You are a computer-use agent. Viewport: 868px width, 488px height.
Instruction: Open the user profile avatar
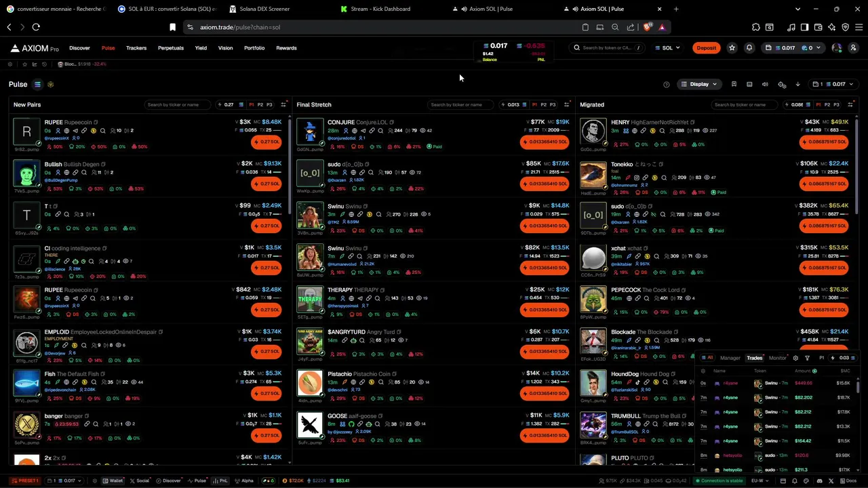[x=837, y=48]
